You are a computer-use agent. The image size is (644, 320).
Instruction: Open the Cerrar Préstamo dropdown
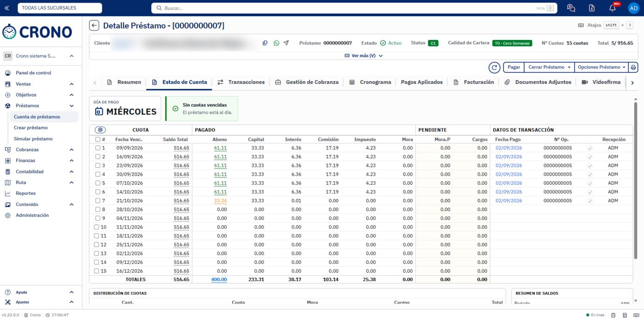pos(549,68)
